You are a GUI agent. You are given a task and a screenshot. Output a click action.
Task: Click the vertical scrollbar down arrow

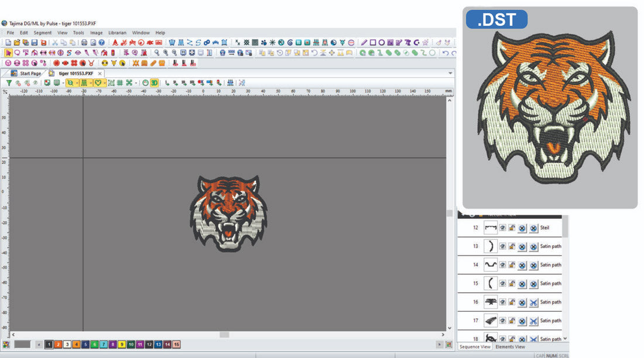449,329
